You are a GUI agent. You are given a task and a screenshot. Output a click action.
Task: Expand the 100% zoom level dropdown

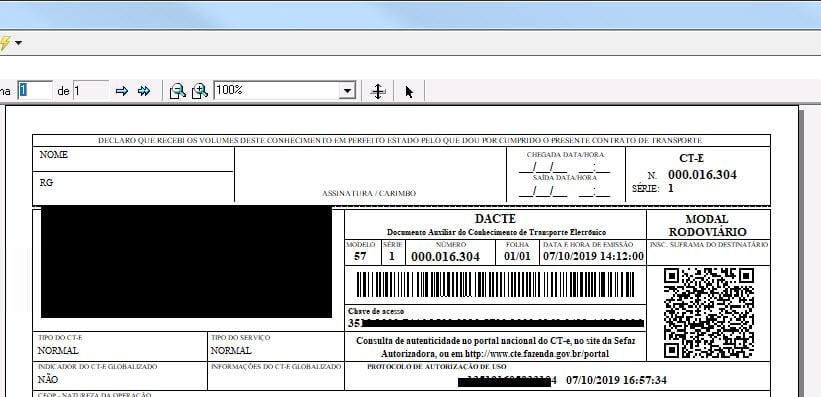click(x=347, y=91)
